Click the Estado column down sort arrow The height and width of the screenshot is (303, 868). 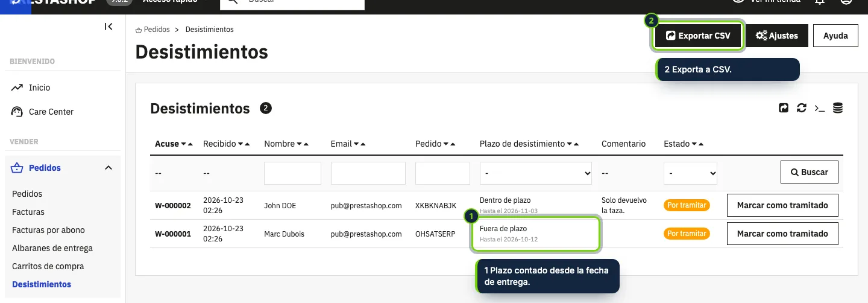694,144
